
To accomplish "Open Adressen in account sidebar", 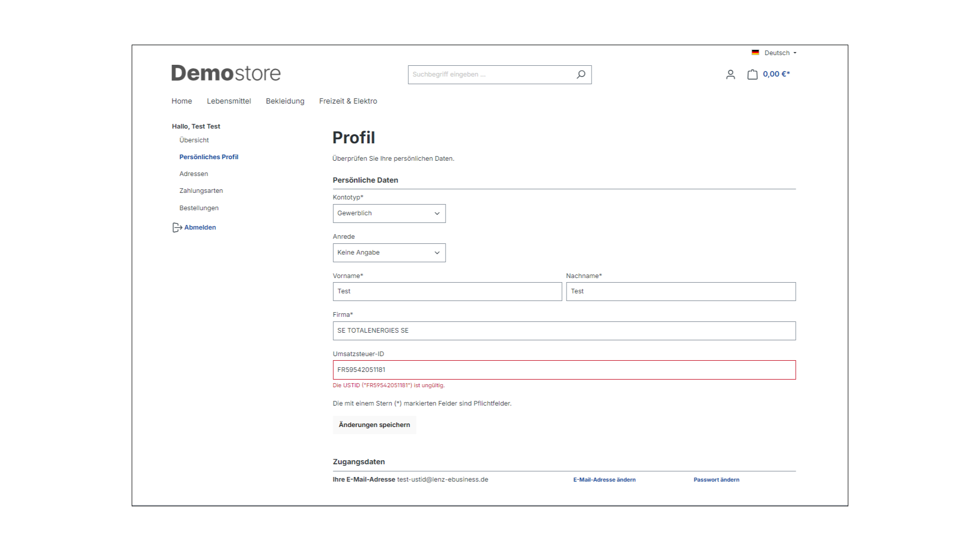I will pyautogui.click(x=193, y=174).
